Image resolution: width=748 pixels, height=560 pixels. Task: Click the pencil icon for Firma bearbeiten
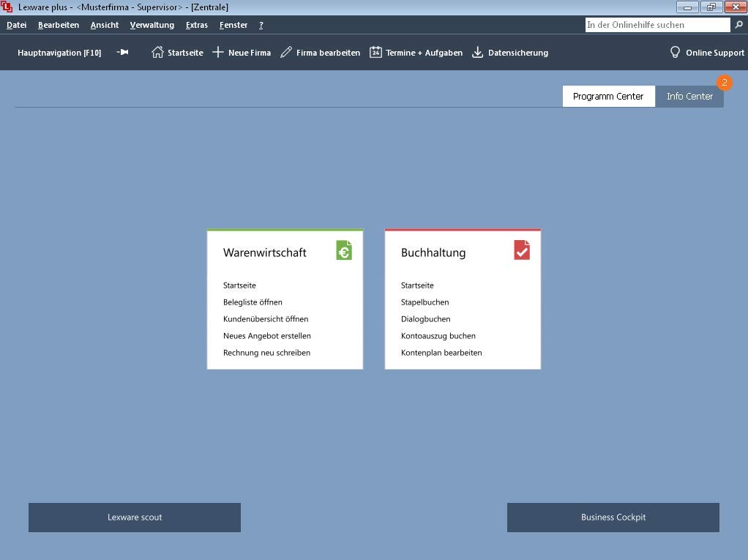(x=285, y=52)
